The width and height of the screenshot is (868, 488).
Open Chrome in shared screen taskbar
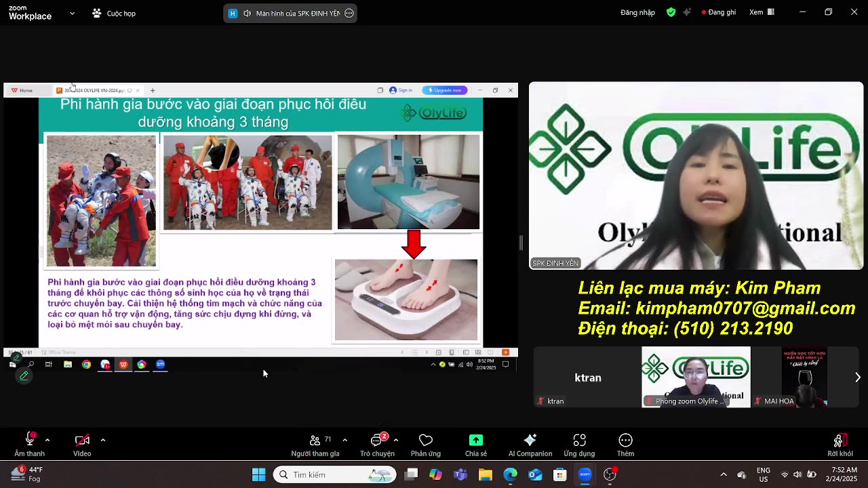pyautogui.click(x=86, y=365)
